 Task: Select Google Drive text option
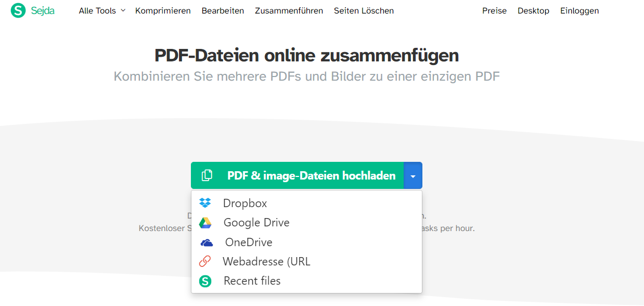[256, 223]
